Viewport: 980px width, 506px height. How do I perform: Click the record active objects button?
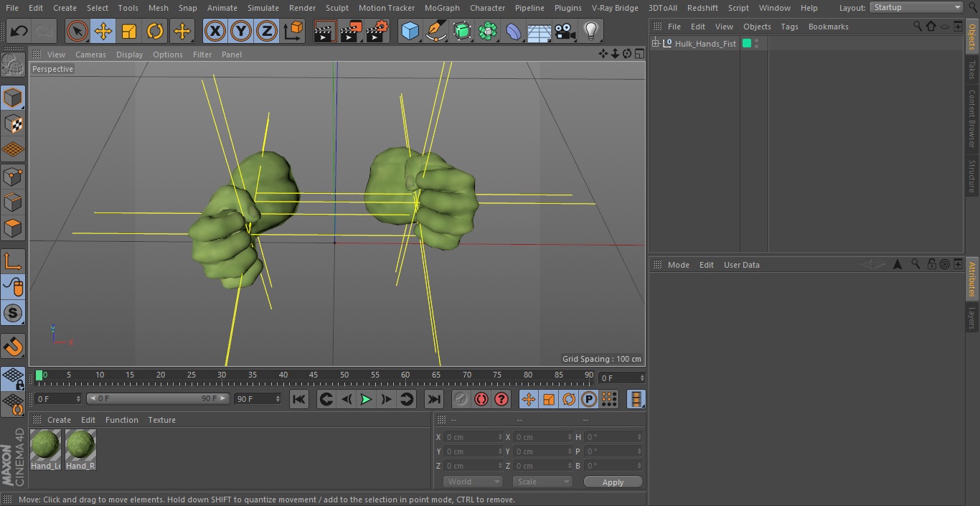coord(461,399)
